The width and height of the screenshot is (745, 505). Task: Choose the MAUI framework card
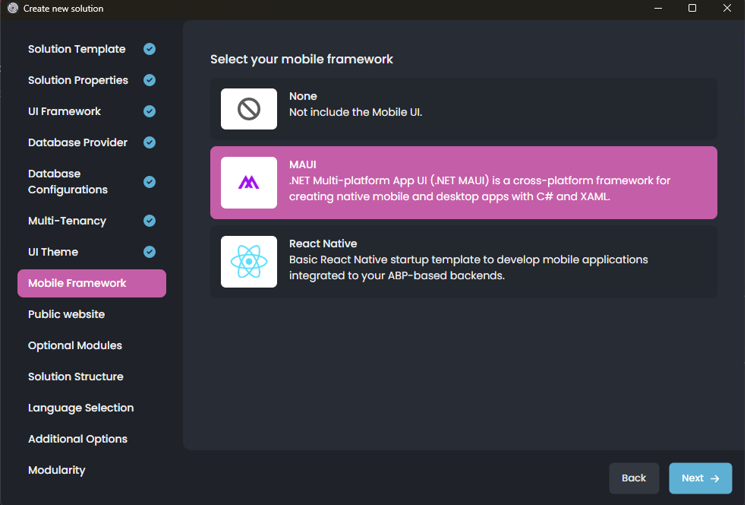pos(464,182)
